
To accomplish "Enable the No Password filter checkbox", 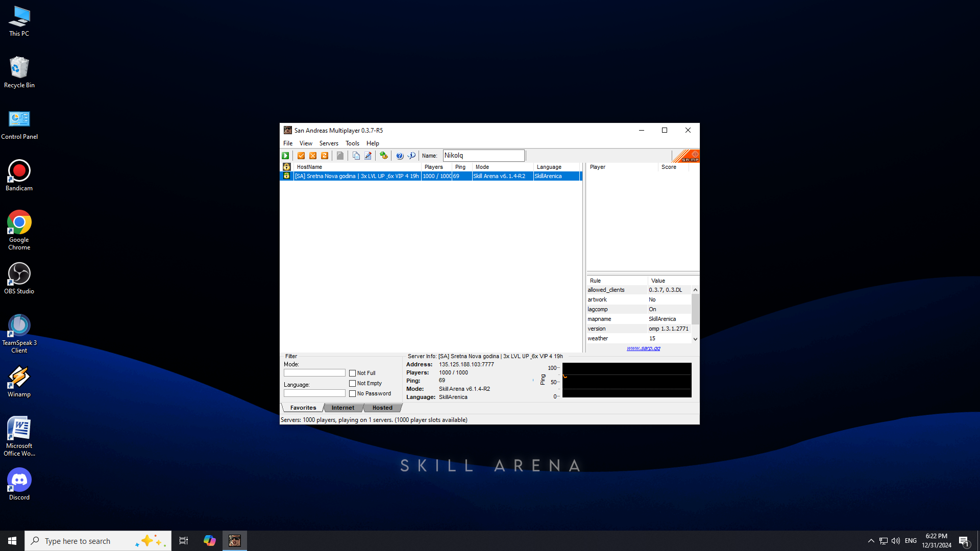I will 352,394.
